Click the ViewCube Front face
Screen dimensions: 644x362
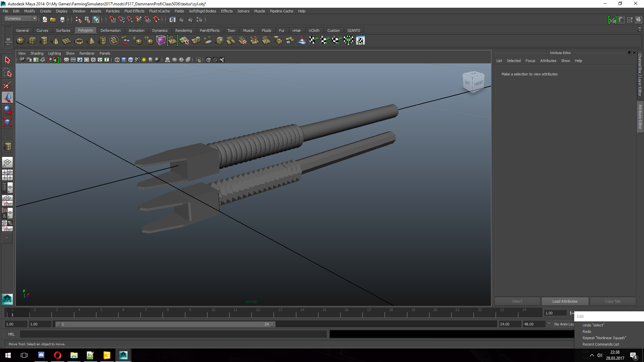pyautogui.click(x=479, y=83)
